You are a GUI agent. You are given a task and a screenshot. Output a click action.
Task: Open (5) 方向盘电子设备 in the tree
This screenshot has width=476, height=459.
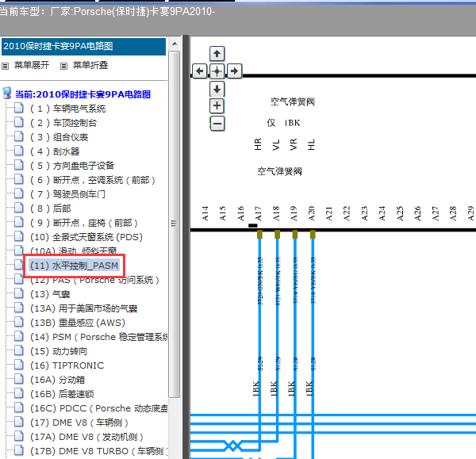[x=72, y=166]
